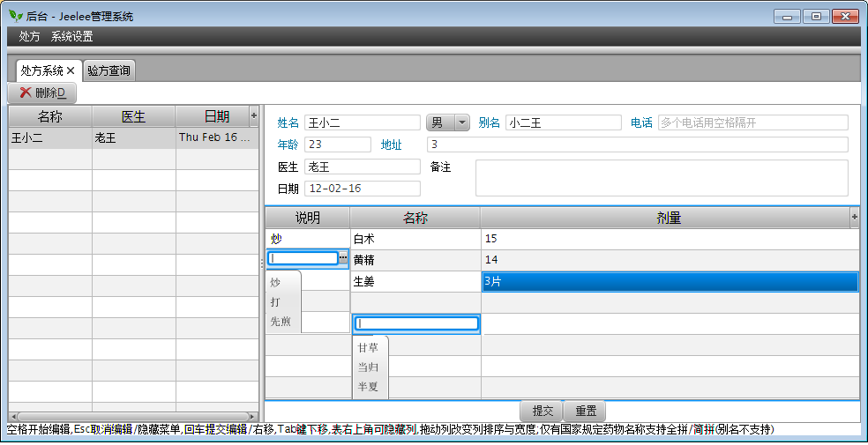868x445 pixels.
Task: Choose 打 from the suggestion list
Action: (283, 302)
